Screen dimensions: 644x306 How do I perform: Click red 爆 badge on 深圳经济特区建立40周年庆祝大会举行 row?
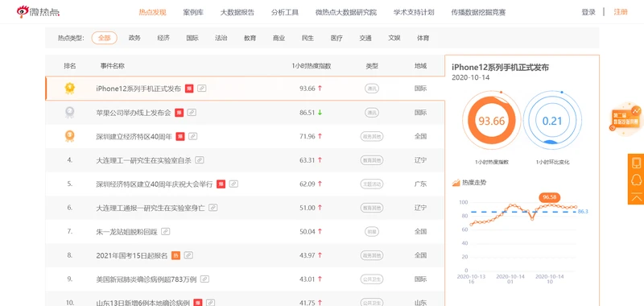point(221,184)
